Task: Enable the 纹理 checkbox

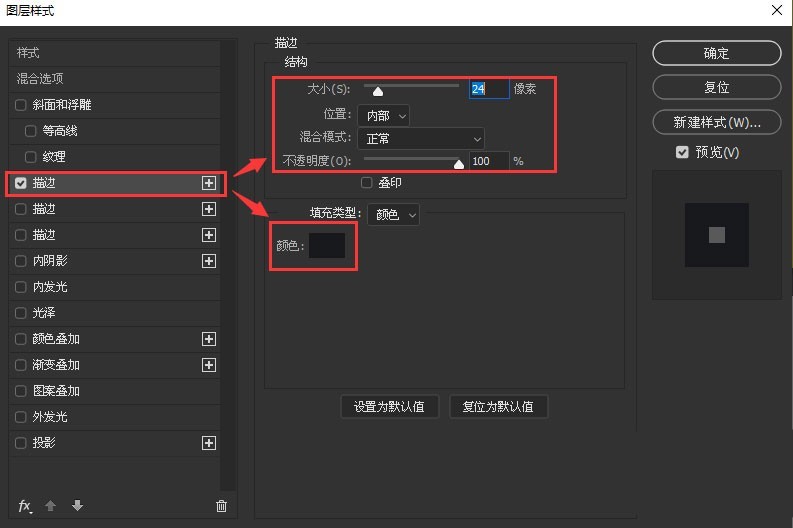Action: (x=31, y=157)
